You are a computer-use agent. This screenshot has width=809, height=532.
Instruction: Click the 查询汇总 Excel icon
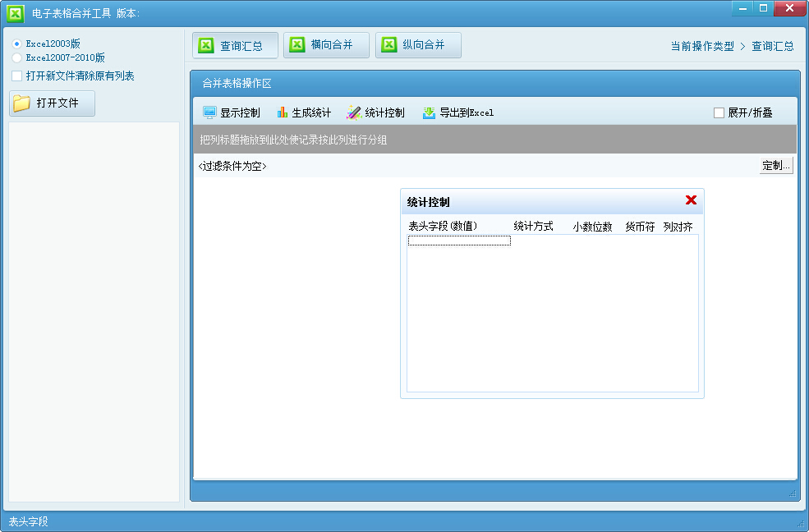pyautogui.click(x=207, y=45)
